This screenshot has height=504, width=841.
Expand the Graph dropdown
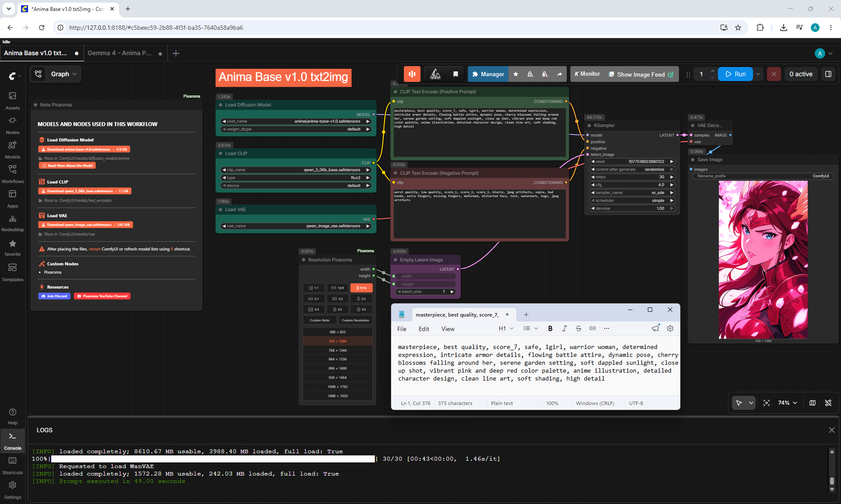click(64, 74)
